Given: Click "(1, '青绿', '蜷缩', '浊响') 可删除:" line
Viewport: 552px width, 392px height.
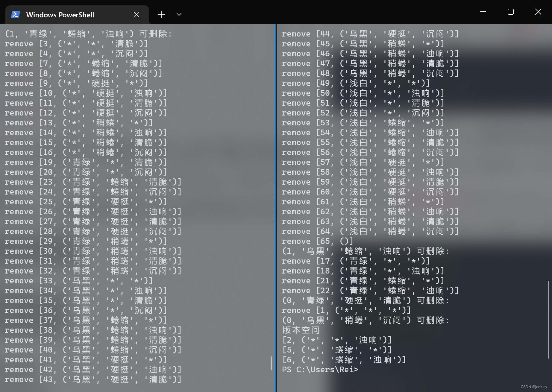Looking at the screenshot, I should click(x=89, y=34).
